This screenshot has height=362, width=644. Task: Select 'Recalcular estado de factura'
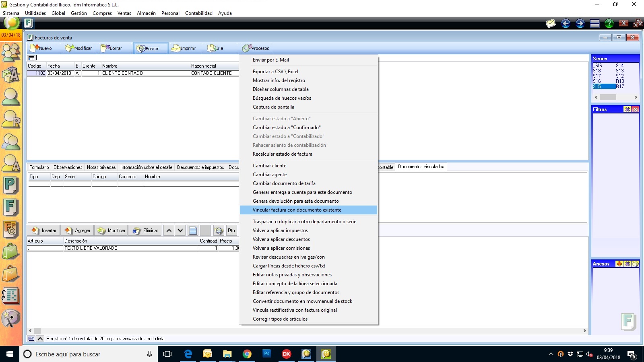[x=282, y=154]
